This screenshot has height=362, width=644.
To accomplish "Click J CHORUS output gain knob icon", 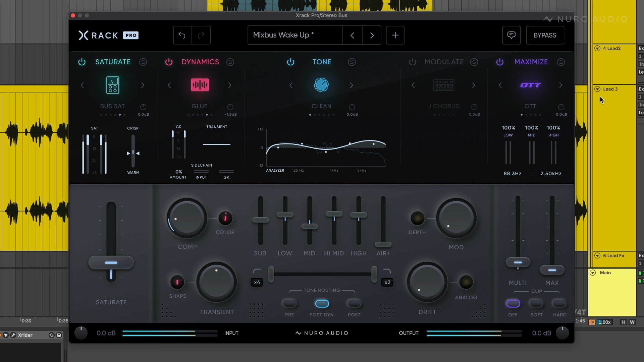I will pos(474,107).
